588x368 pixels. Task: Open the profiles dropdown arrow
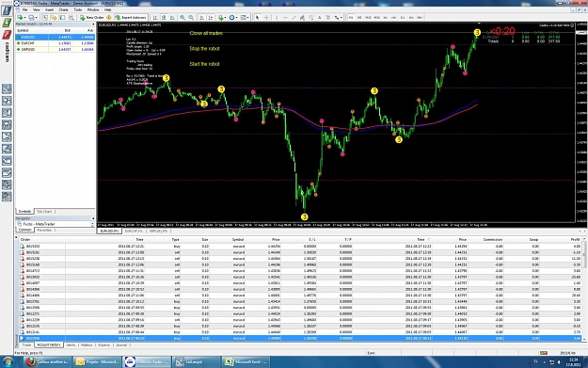(37, 18)
